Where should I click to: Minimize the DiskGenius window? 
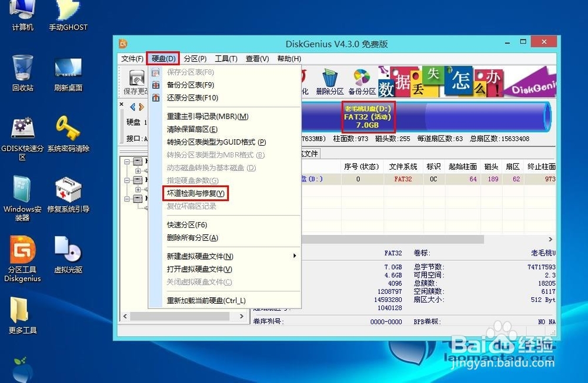[x=507, y=42]
